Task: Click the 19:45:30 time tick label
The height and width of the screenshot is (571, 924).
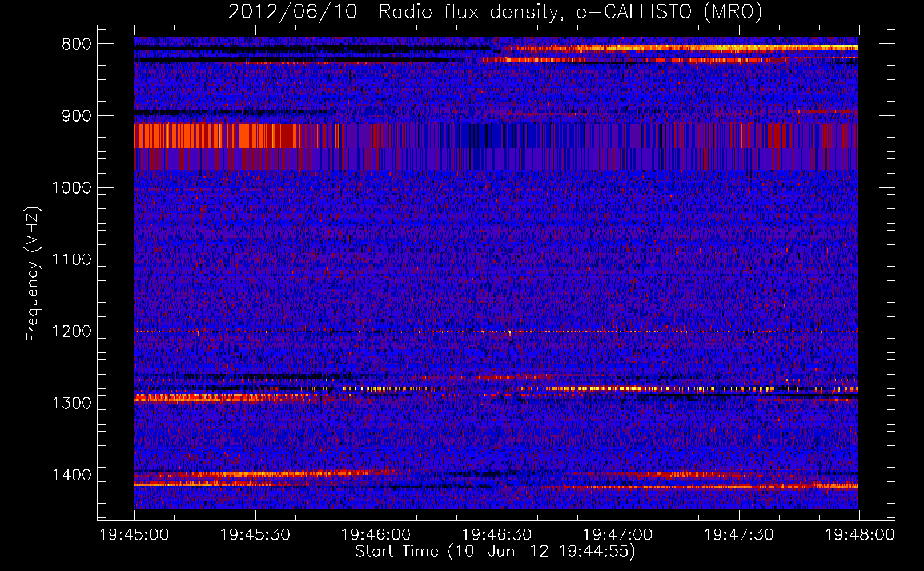Action: pos(255,535)
